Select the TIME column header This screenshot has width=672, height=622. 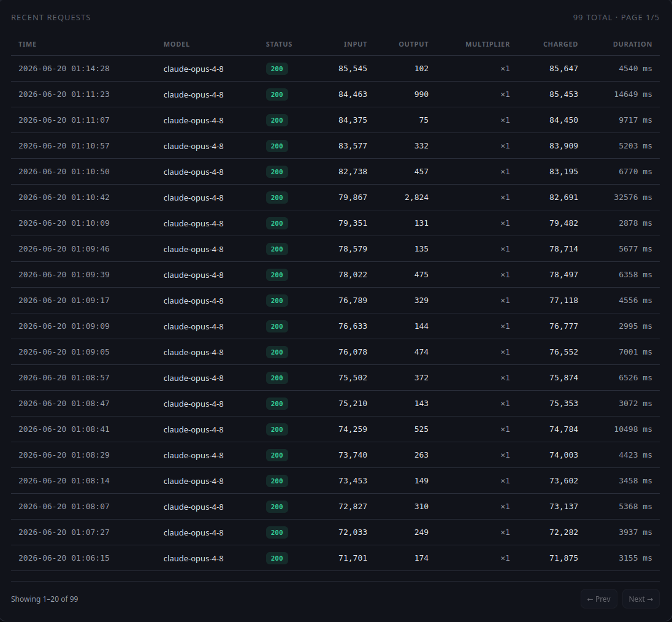(x=28, y=44)
